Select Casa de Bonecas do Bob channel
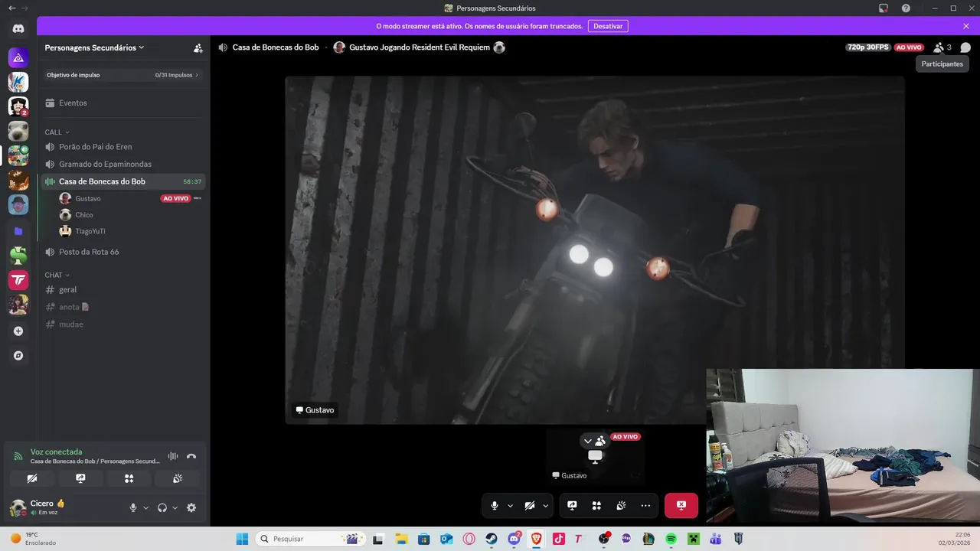980x551 pixels. tap(123, 181)
